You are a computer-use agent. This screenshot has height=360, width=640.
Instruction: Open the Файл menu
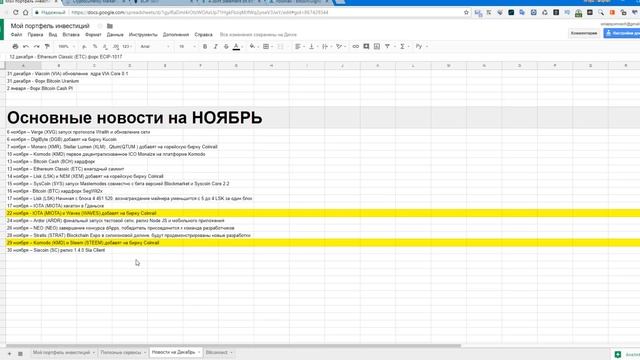point(16,35)
